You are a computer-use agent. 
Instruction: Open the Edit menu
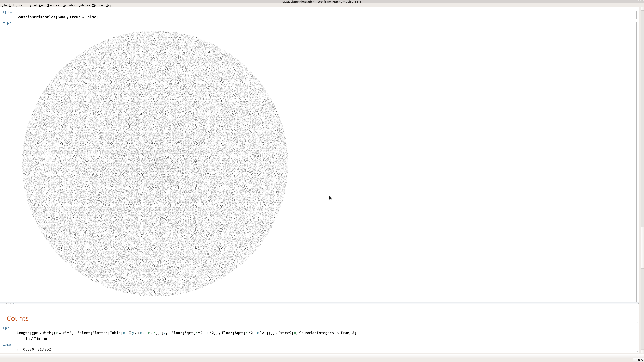point(11,5)
